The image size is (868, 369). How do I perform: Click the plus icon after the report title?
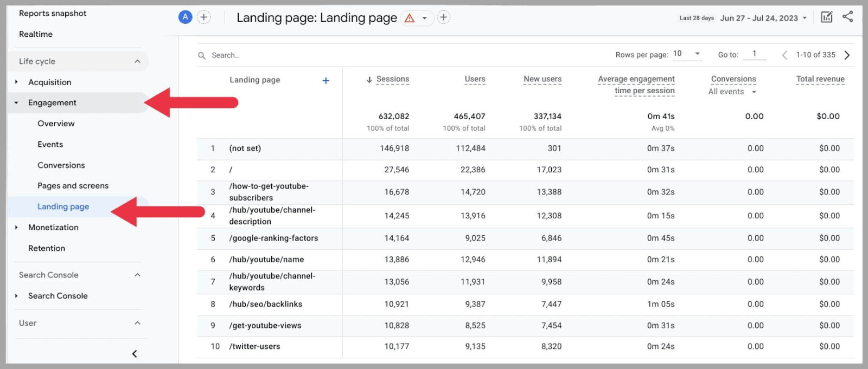point(443,17)
